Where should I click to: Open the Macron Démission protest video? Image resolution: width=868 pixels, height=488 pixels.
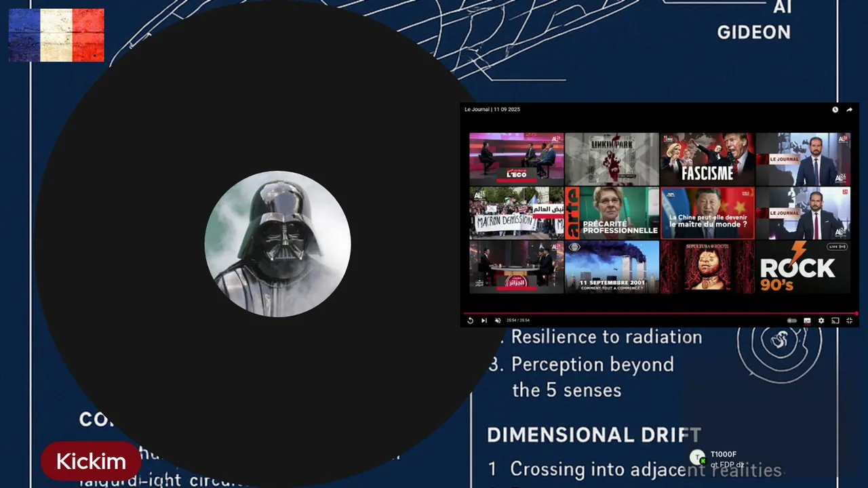[x=516, y=213]
